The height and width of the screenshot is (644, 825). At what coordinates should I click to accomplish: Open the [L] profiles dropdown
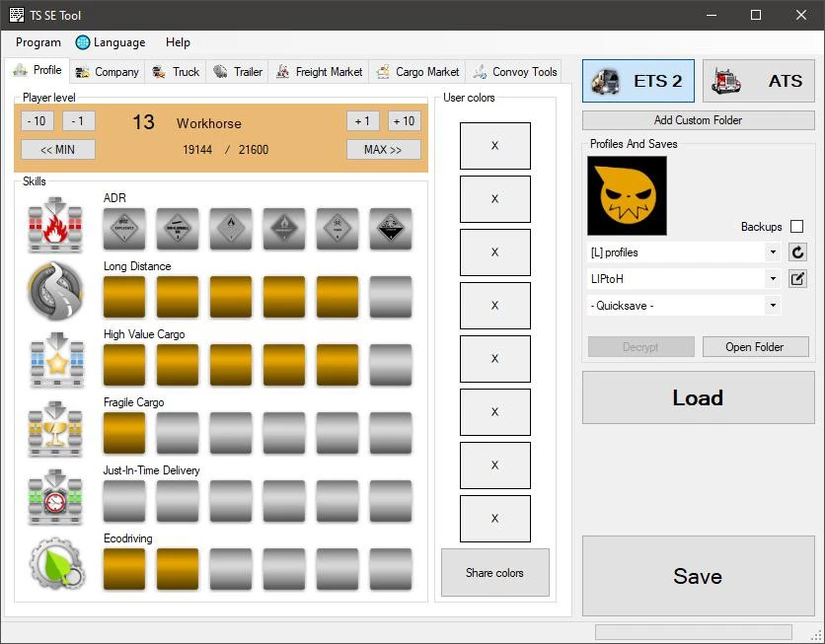[x=684, y=252]
